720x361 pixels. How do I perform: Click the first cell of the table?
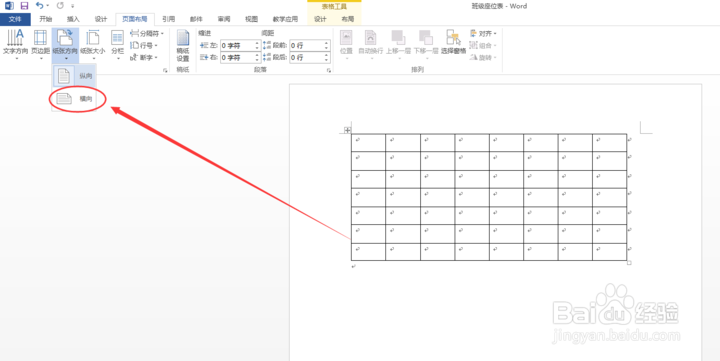[x=368, y=142]
